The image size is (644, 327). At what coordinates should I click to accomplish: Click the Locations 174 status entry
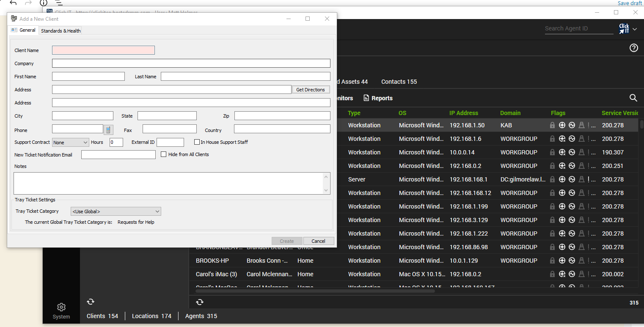click(x=151, y=316)
